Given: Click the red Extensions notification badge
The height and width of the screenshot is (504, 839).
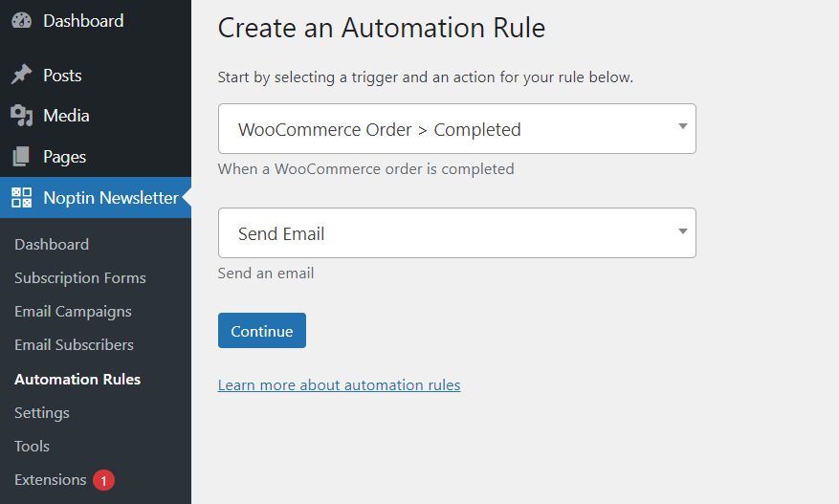Looking at the screenshot, I should [104, 480].
